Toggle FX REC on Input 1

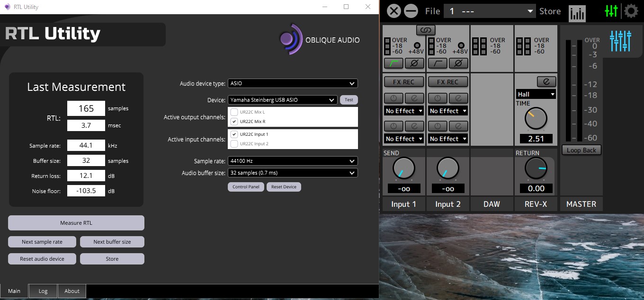(x=403, y=82)
